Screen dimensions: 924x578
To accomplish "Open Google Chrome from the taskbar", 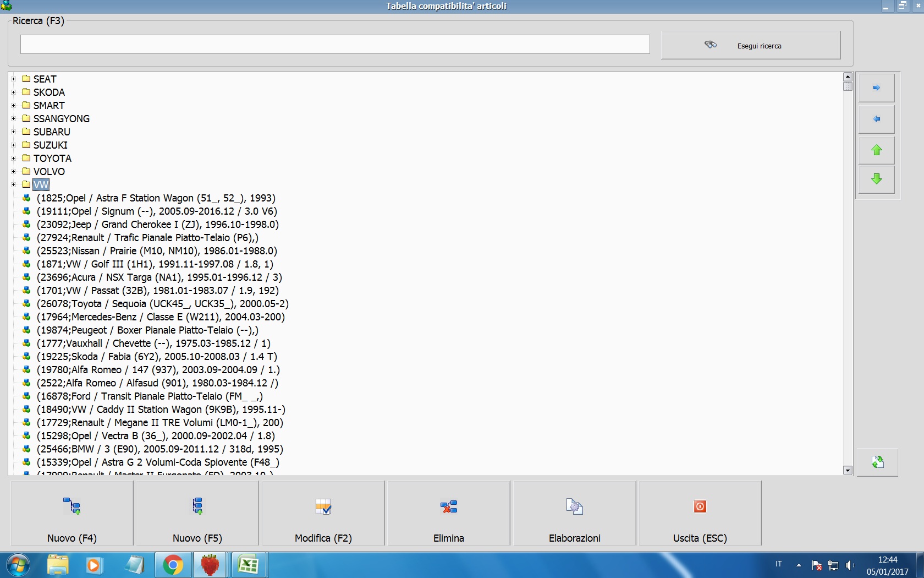I will coord(173,565).
